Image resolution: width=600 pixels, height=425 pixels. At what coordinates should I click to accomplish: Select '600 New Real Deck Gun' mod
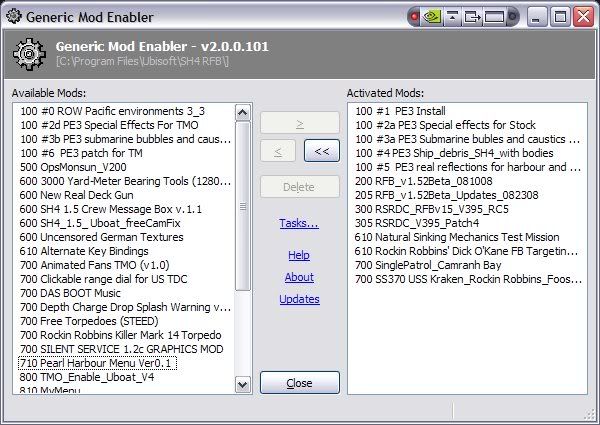point(77,195)
